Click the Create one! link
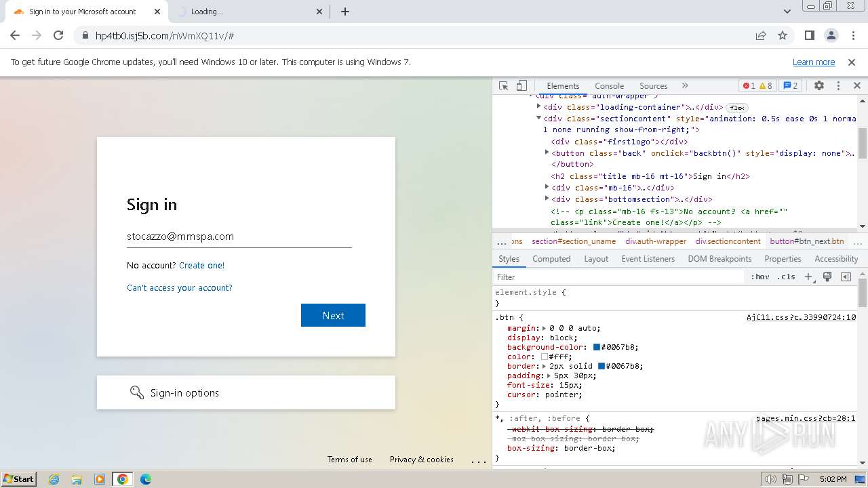The image size is (868, 488). point(201,266)
